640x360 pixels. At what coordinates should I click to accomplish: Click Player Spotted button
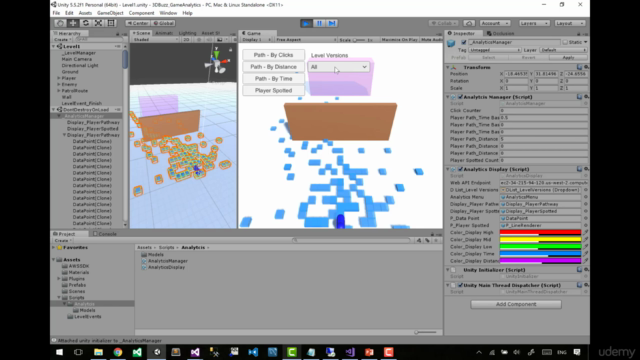[273, 90]
